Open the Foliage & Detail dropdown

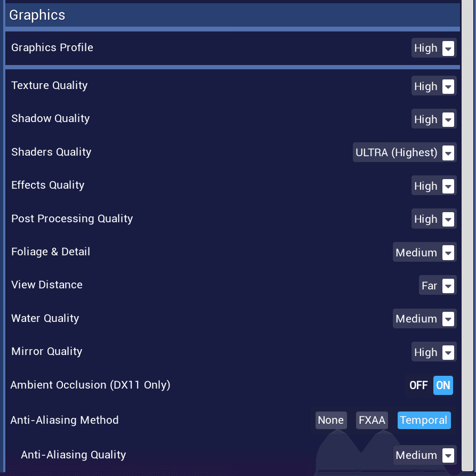tap(424, 252)
